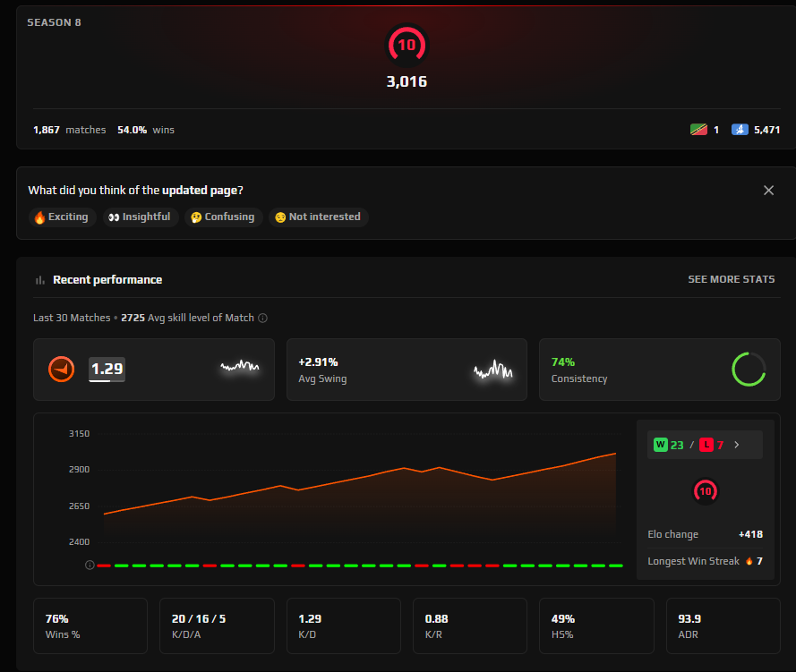The height and width of the screenshot is (672, 796).
Task: Click the 20 / 16 / 5 K/D/A stat card
Action: pos(217,625)
